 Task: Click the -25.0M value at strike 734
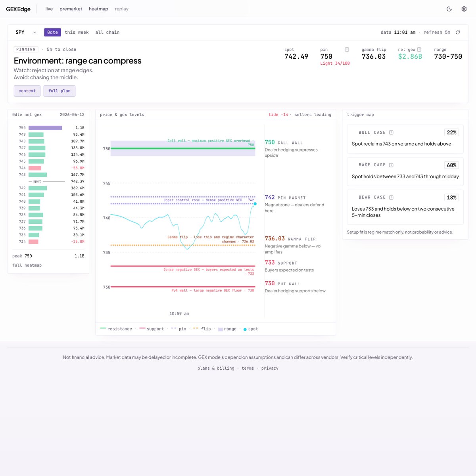point(78,242)
